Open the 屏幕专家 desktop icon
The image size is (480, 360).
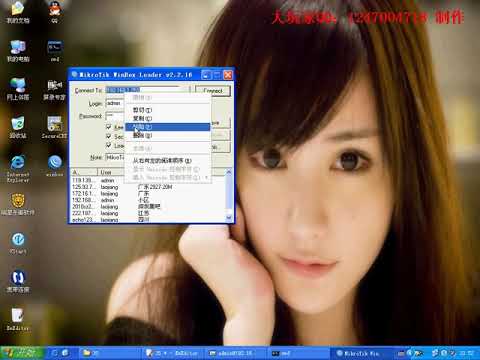point(54,89)
